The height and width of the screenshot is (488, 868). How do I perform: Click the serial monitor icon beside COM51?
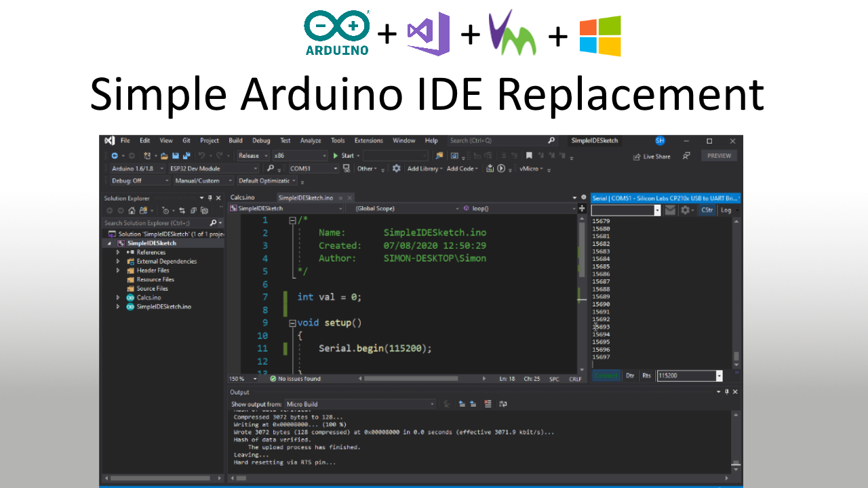point(347,169)
